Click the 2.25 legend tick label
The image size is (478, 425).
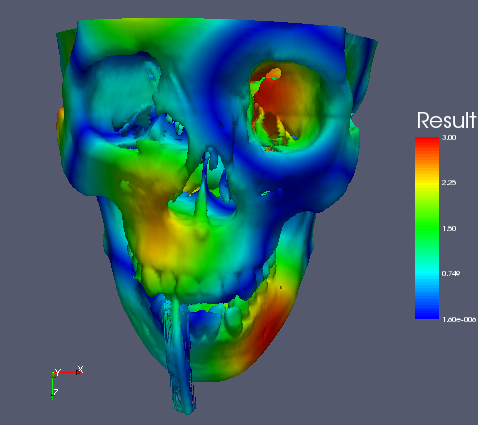click(449, 183)
